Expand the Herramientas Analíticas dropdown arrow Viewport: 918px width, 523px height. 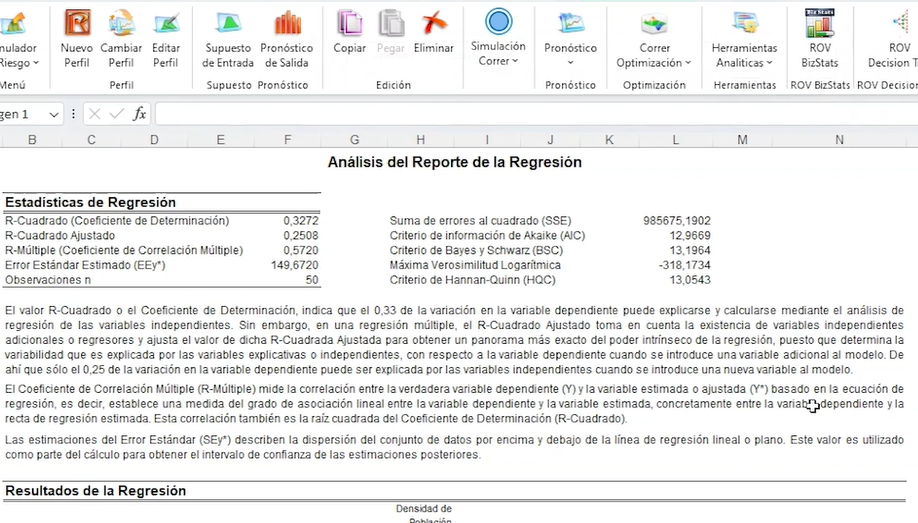[x=769, y=63]
